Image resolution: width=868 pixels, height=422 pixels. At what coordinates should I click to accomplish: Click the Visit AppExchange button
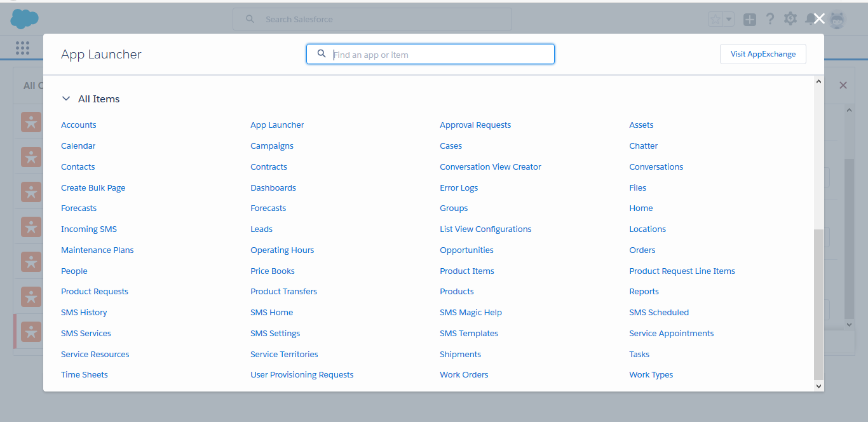pos(763,54)
